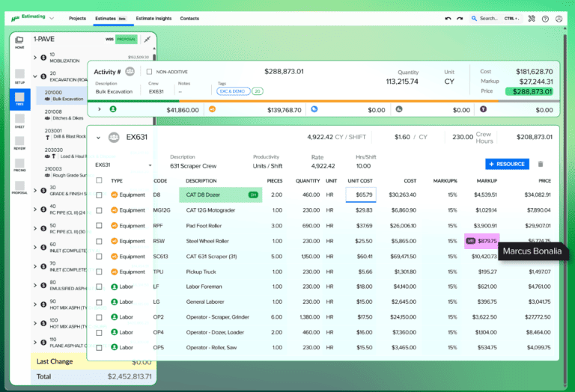Expand the 10 Mobilization tree node
The width and height of the screenshot is (575, 392).
pyautogui.click(x=35, y=56)
